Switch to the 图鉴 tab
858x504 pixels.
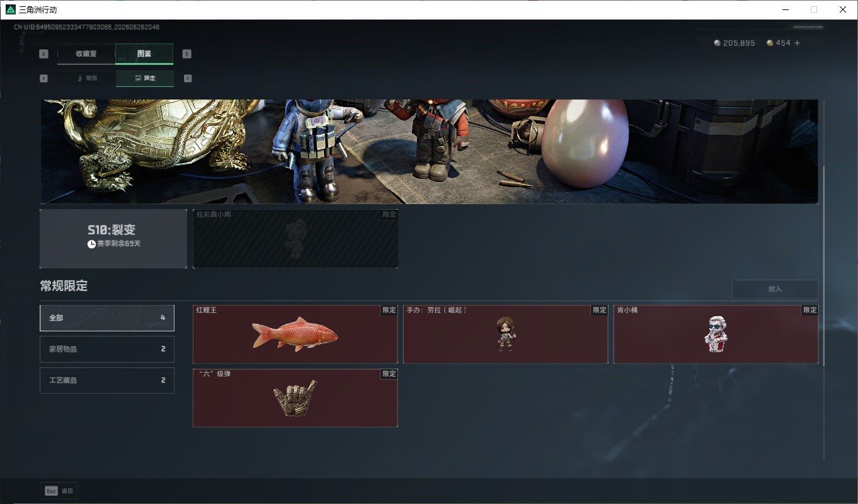pos(144,54)
